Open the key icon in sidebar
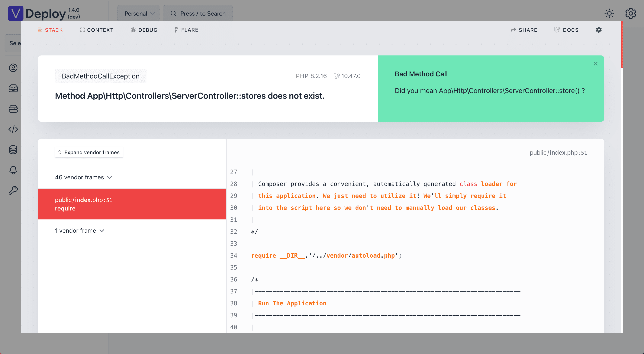This screenshot has height=354, width=644. coord(13,191)
